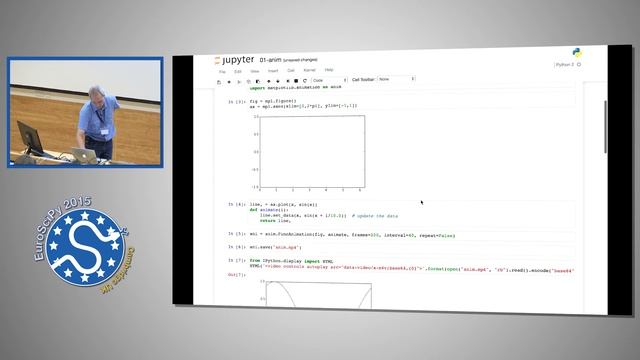640x360 pixels.
Task: Click the sine animation video output at Out[7]
Action: point(315,293)
